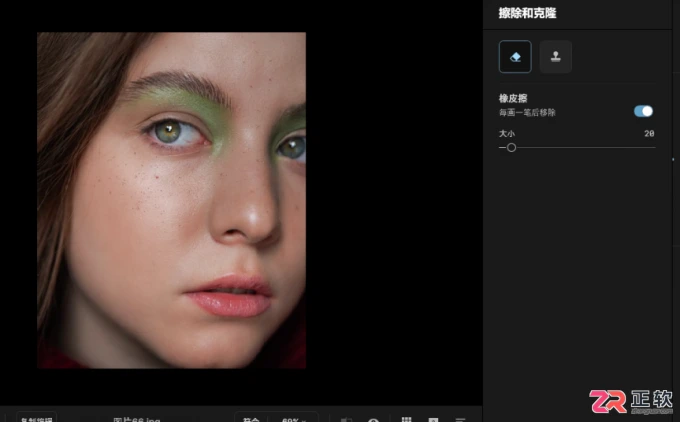Viewport: 680px width, 422px height.
Task: Click the 大小 label
Action: click(x=507, y=134)
